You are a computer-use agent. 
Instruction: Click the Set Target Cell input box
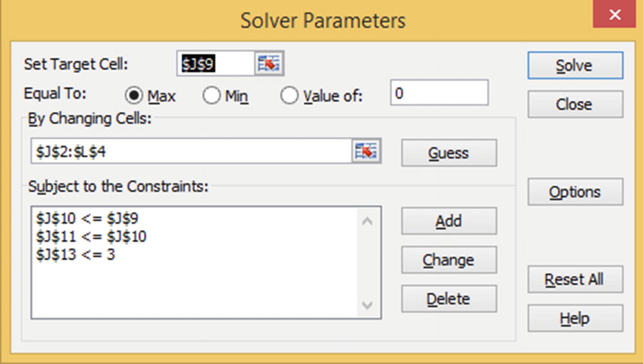[x=217, y=64]
